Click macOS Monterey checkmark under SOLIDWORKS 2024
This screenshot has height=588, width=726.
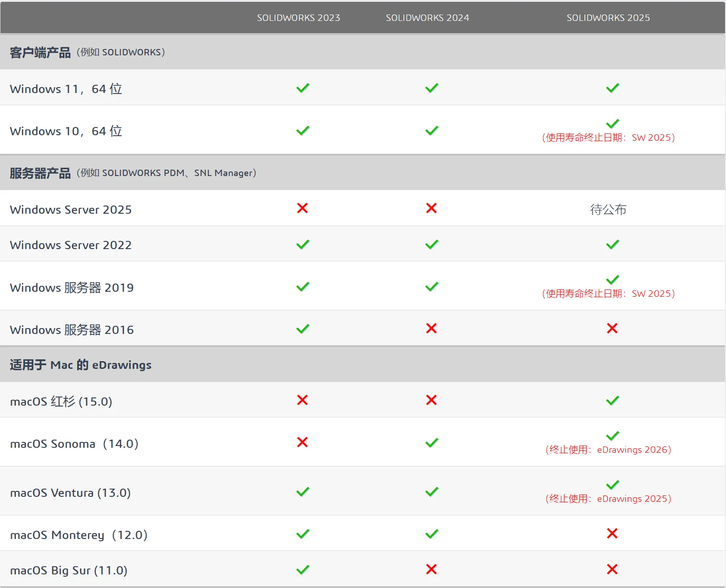point(432,534)
